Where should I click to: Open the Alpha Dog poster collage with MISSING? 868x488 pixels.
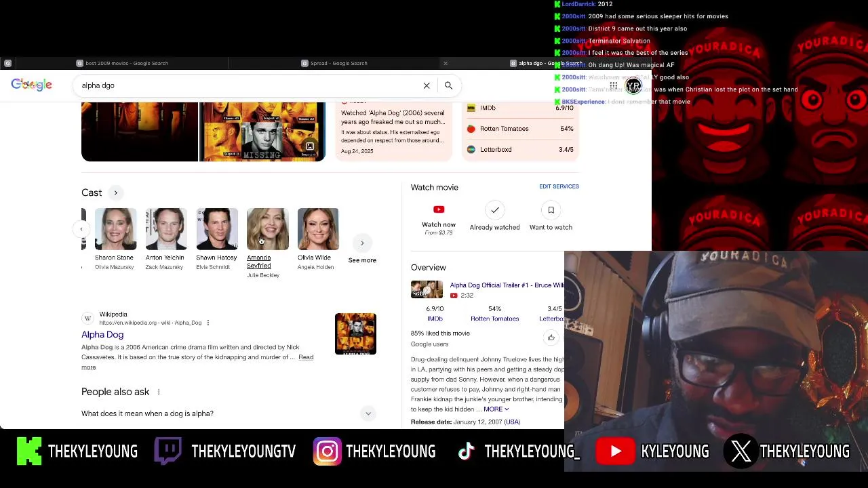pyautogui.click(x=262, y=131)
